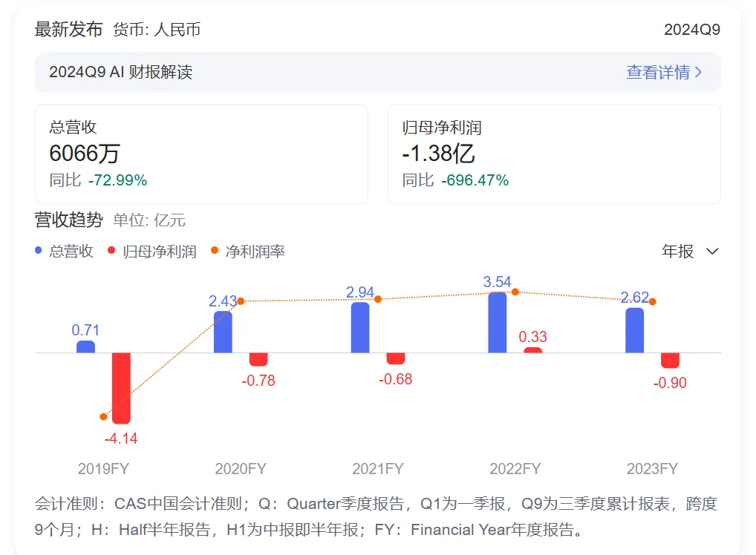This screenshot has height=555, width=756.
Task: Open 查看详情 link for AI report
Action: 657,72
